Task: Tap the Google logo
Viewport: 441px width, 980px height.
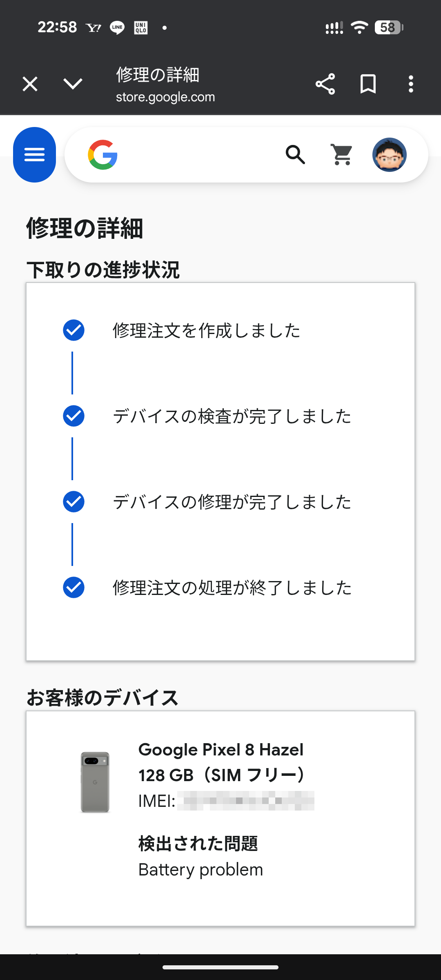Action: point(103,155)
